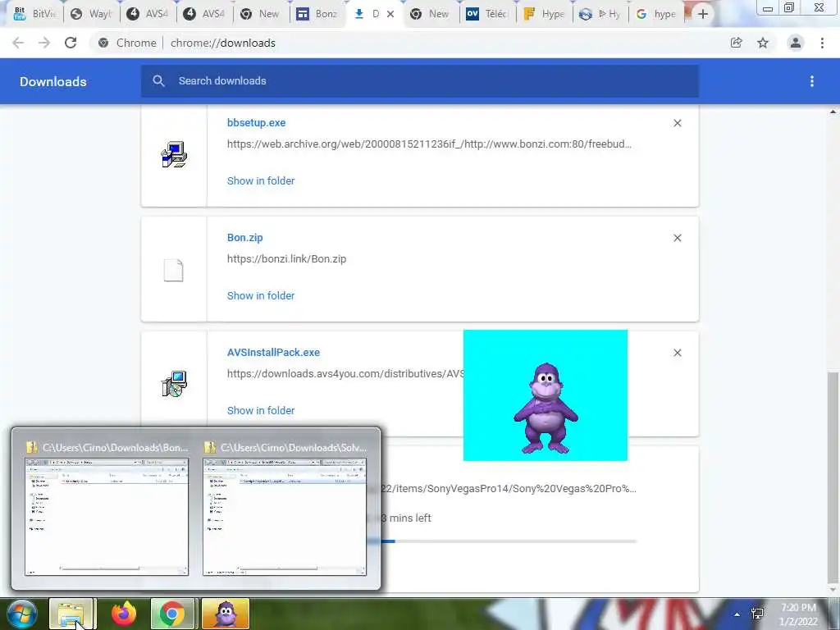Open the Téléc tab

click(x=487, y=14)
